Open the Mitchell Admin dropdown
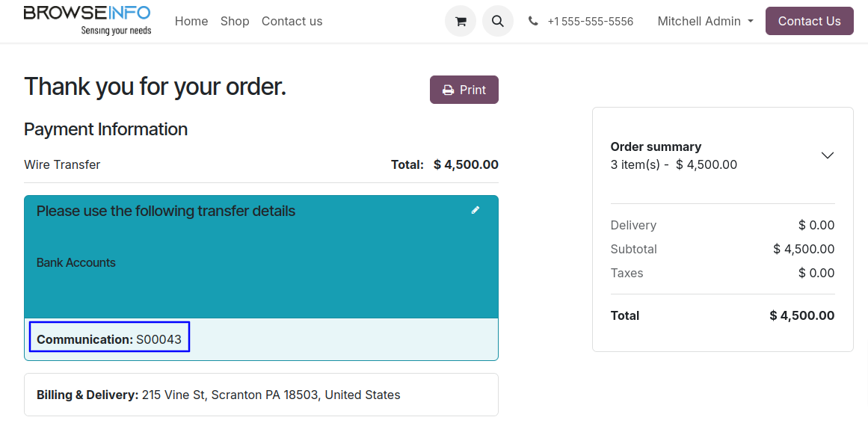Viewport: 868px width, 426px height. 699,21
